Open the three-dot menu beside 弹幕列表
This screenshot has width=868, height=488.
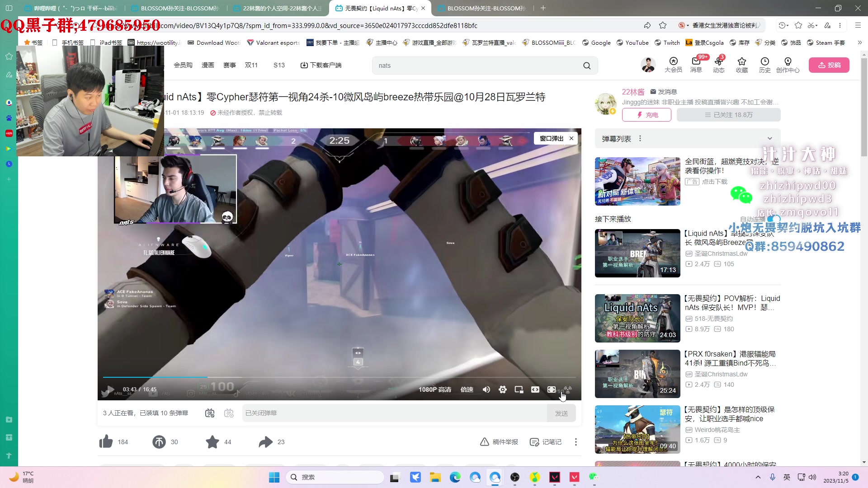[x=640, y=139]
